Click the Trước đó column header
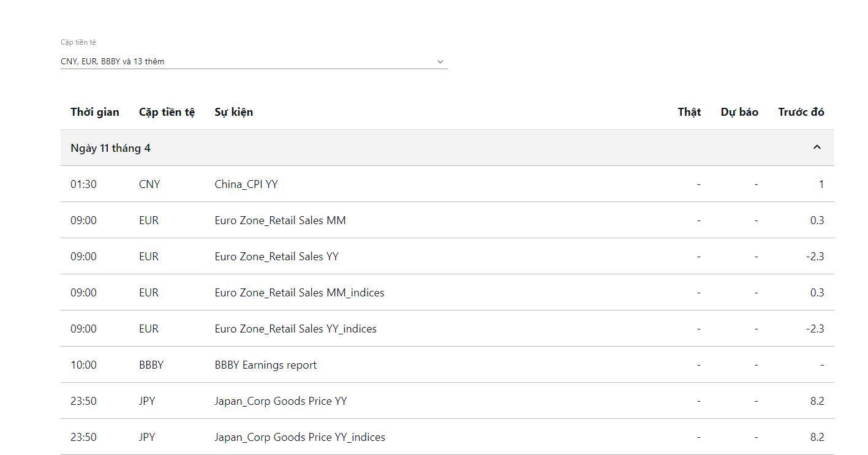 click(x=801, y=112)
